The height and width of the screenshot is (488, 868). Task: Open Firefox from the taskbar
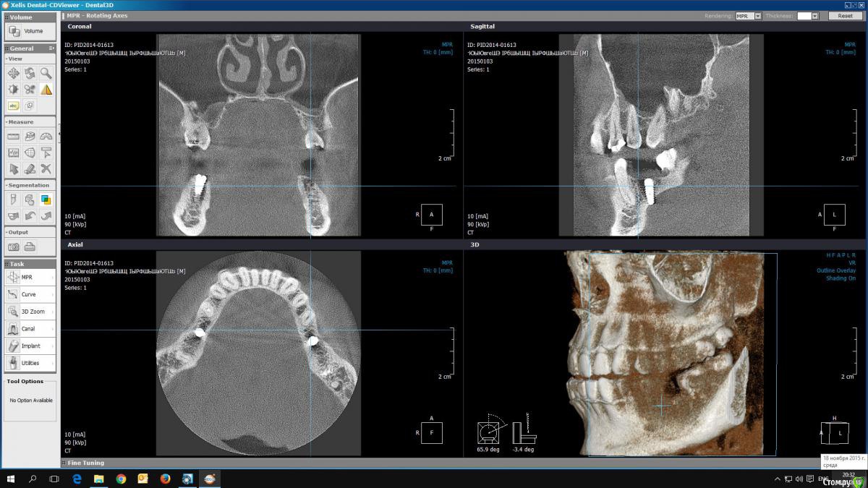click(x=165, y=479)
